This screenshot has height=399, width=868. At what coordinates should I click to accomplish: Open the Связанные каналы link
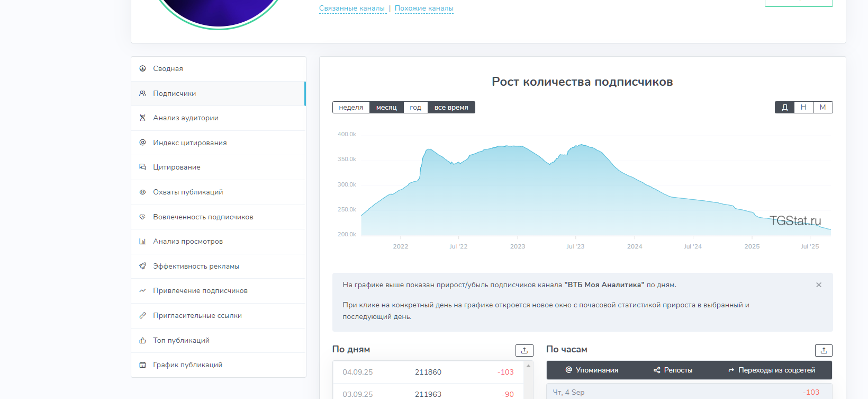[x=352, y=8]
